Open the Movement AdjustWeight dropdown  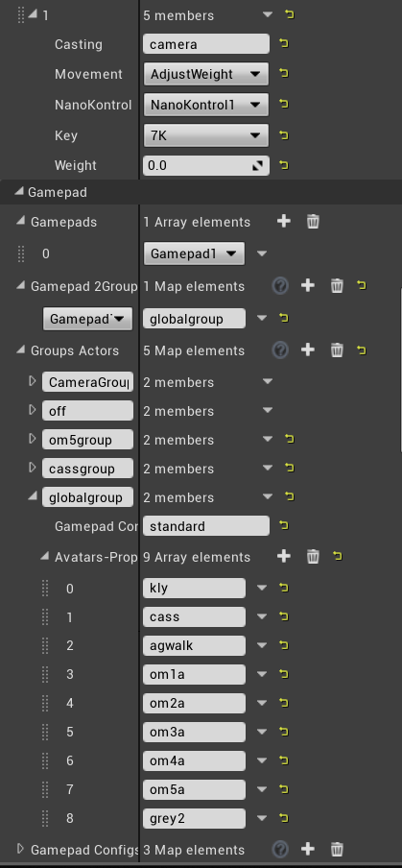point(205,74)
